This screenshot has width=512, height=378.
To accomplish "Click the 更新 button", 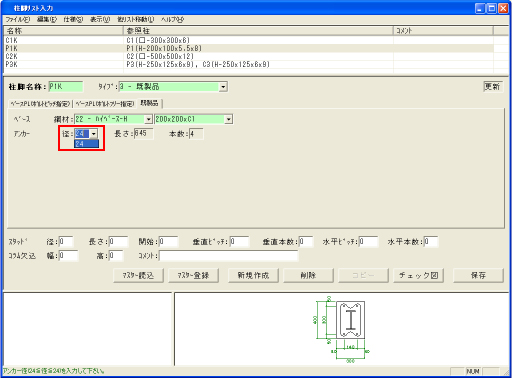I will click(x=493, y=87).
